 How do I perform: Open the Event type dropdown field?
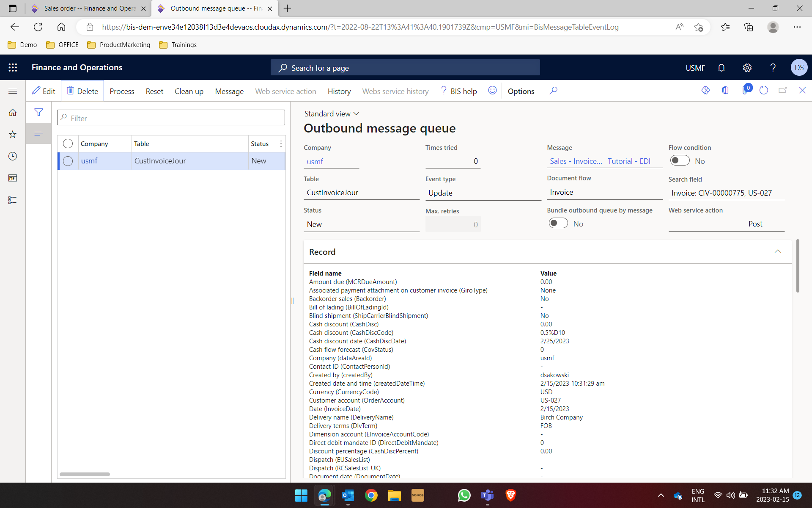point(483,193)
